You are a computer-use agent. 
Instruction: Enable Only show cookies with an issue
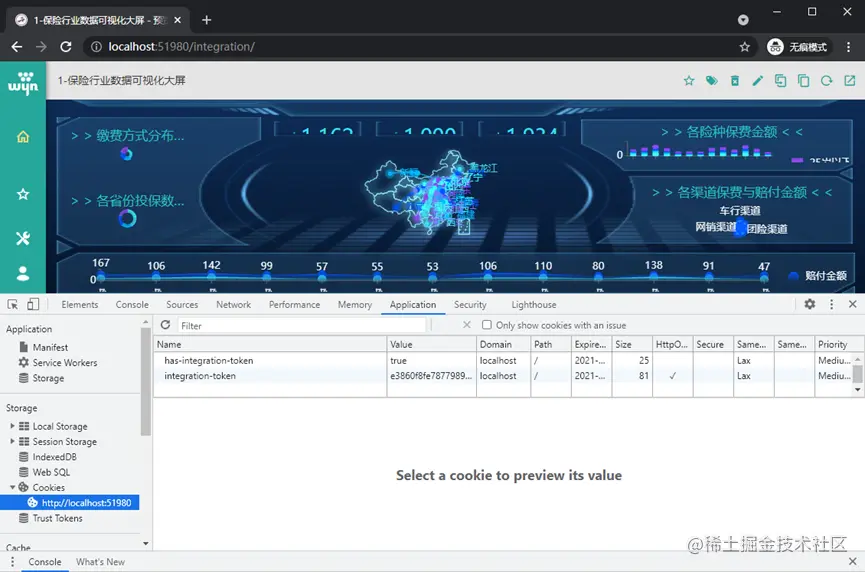tap(487, 325)
